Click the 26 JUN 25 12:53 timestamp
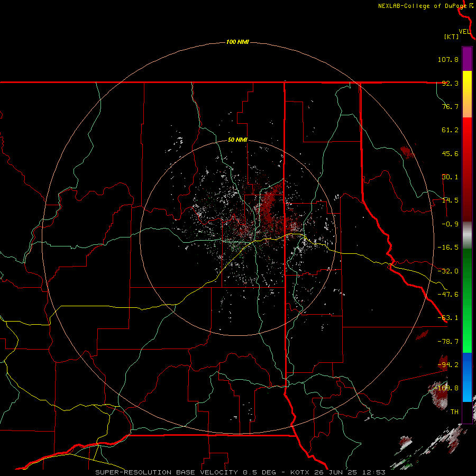The height and width of the screenshot is (476, 476). [x=349, y=472]
